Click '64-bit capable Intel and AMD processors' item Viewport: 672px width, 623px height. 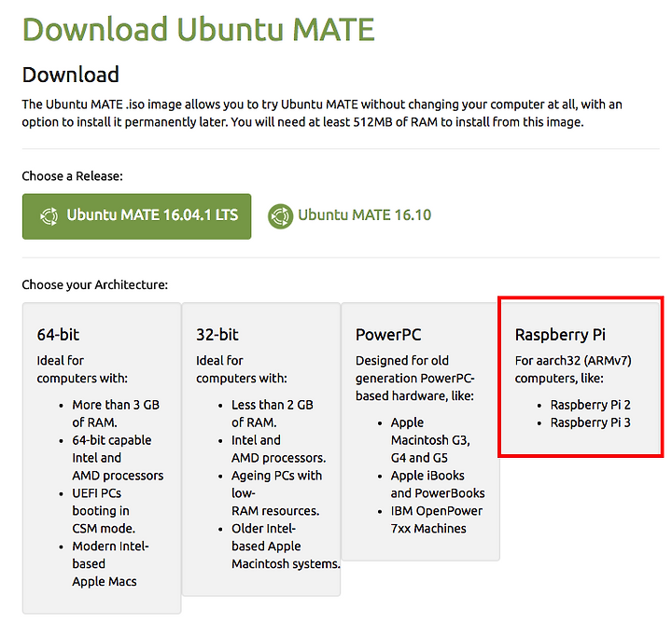[x=118, y=458]
